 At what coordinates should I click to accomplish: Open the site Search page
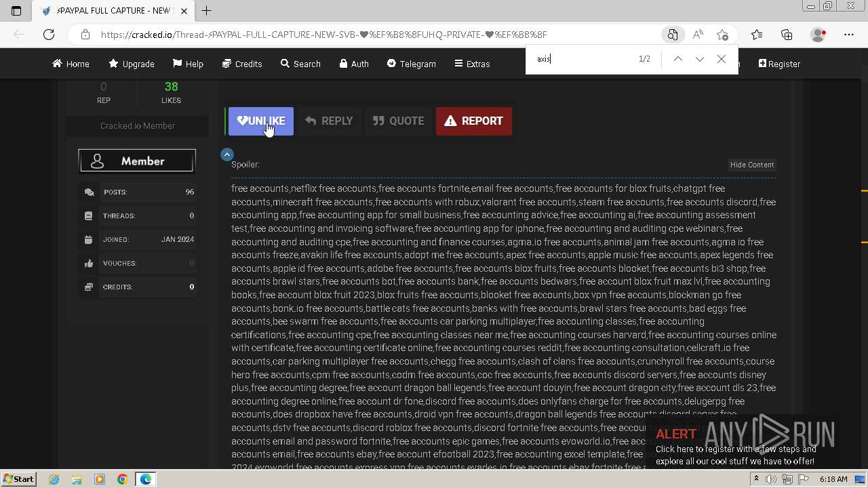coord(300,64)
